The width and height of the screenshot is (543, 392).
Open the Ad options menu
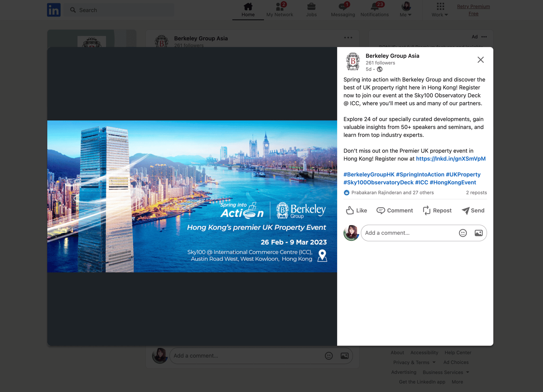484,37
